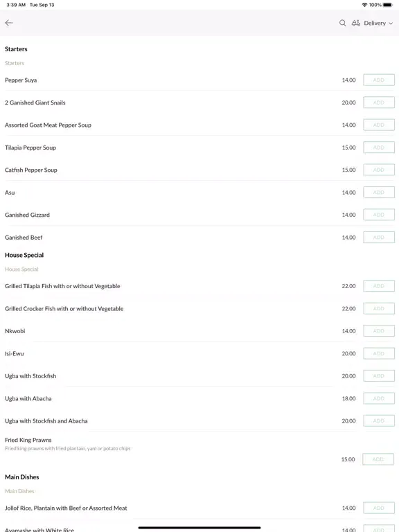Add Isi-Ewu to the cart
Viewport: 399px width, 532px height.
point(379,353)
